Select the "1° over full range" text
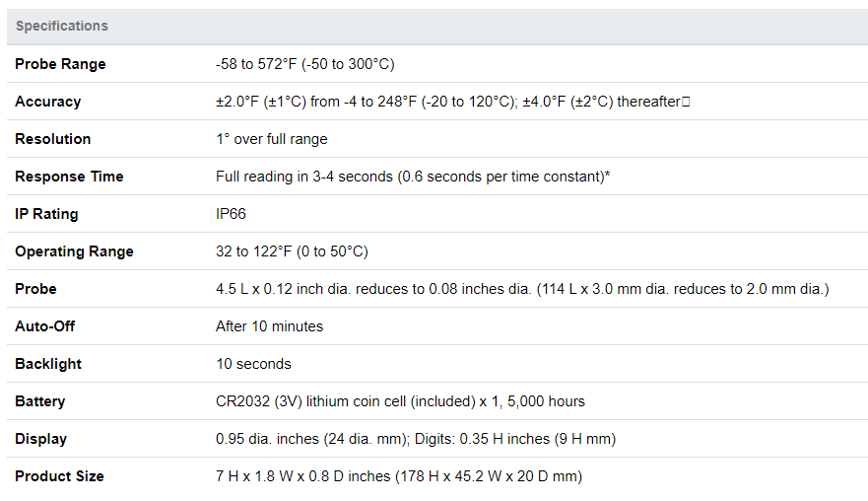The height and width of the screenshot is (501, 868). (271, 139)
